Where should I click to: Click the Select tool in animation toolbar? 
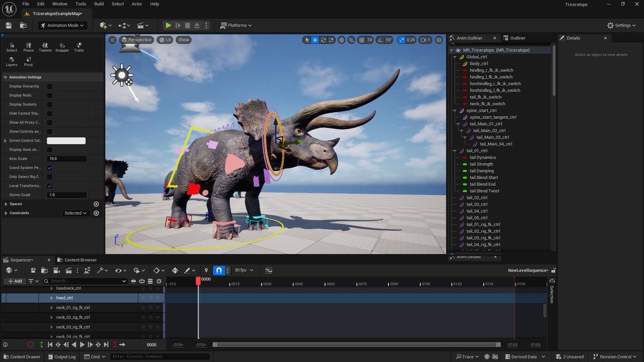(x=12, y=47)
